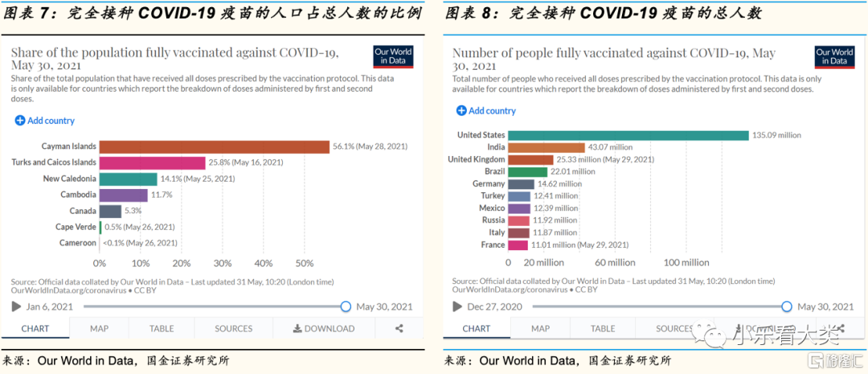Switch to MAP tab in left chart

pyautogui.click(x=99, y=328)
